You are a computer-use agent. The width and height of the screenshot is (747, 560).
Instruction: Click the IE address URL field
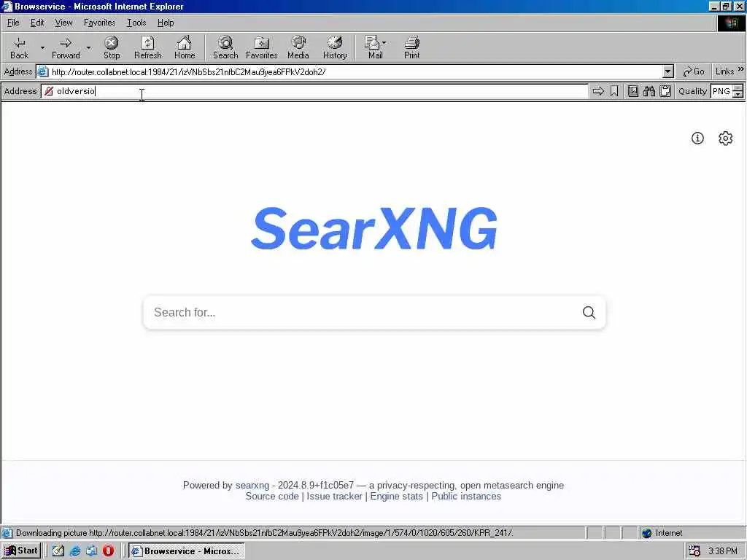click(x=355, y=72)
